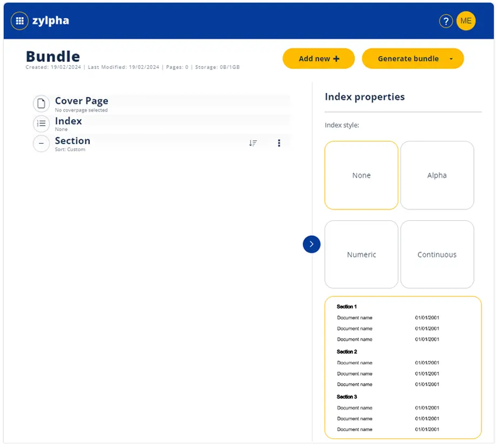This screenshot has width=497, height=448.
Task: Select the Alpha index style
Action: (x=436, y=175)
